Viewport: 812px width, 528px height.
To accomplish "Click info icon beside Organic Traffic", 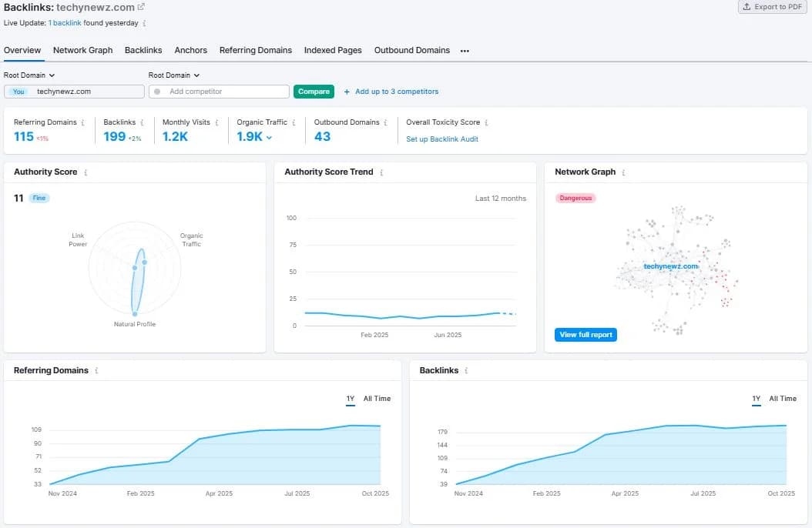I will pos(294,122).
